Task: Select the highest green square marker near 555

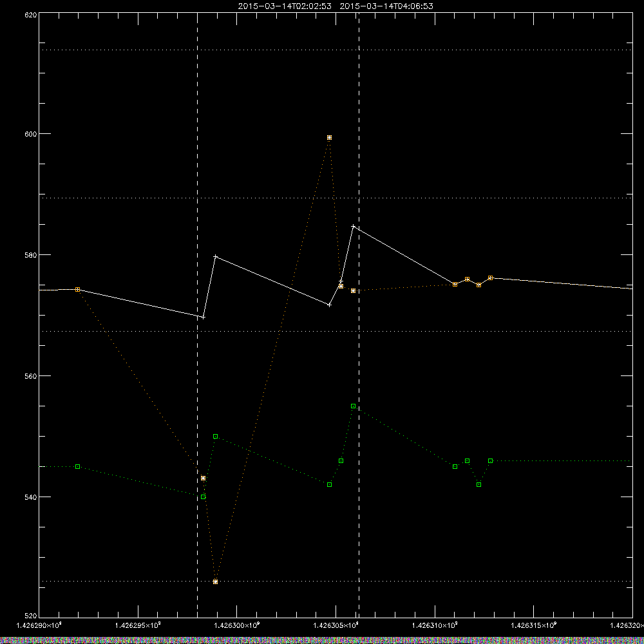Action: (x=353, y=406)
